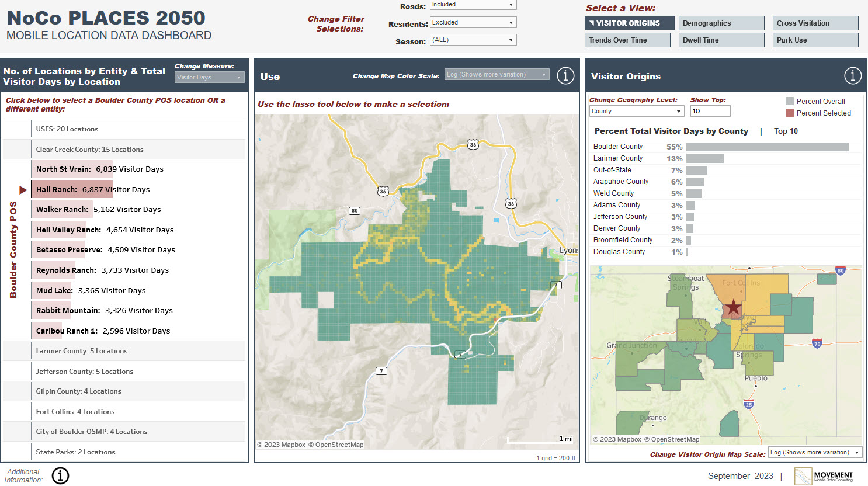Open the Residents filter dropdown
This screenshot has height=486, width=868.
473,22
